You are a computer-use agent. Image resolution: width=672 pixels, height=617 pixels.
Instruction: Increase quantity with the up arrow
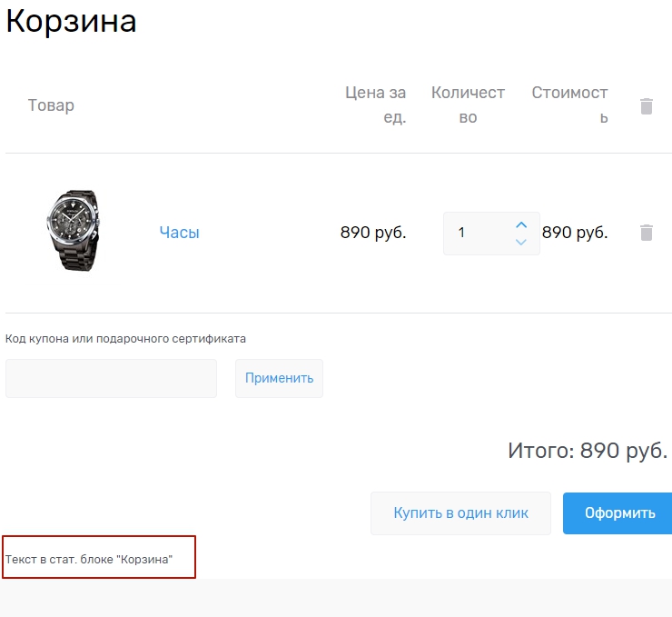coord(521,224)
